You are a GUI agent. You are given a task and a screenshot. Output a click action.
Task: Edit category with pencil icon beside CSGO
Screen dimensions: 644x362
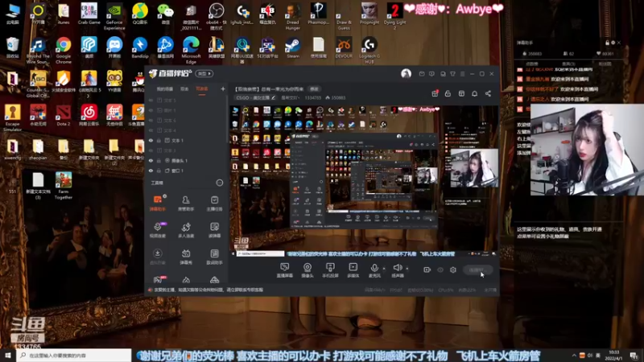tap(273, 97)
